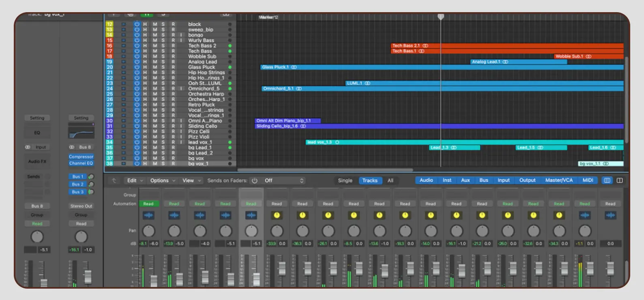This screenshot has width=644, height=300.
Task: Toggle Audio channel filter button
Action: 426,180
